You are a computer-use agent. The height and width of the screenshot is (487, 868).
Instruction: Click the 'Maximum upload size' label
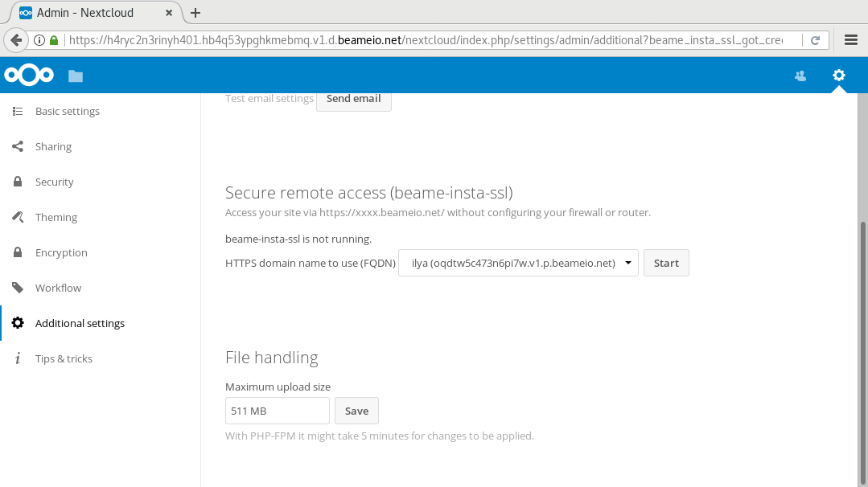click(x=278, y=387)
